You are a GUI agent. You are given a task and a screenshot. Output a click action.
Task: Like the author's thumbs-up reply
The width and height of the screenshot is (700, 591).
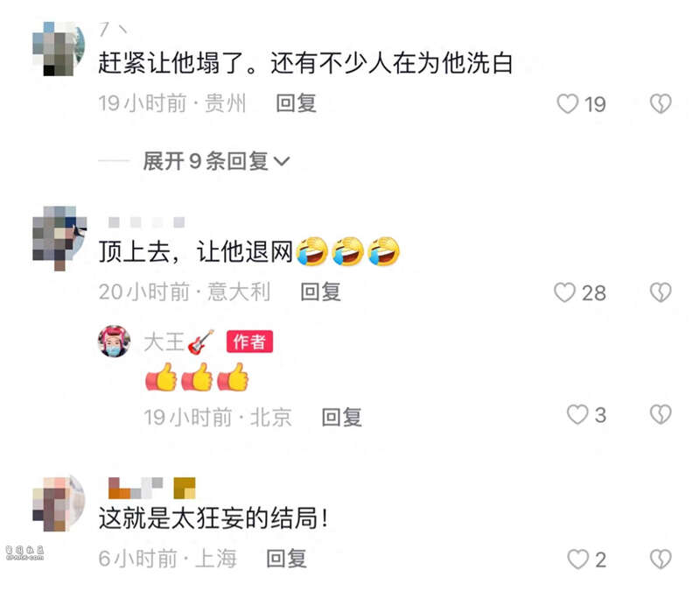point(577,414)
